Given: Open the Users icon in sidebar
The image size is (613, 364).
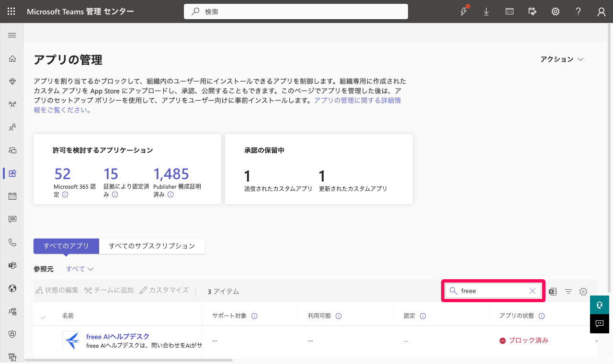Looking at the screenshot, I should (x=12, y=127).
